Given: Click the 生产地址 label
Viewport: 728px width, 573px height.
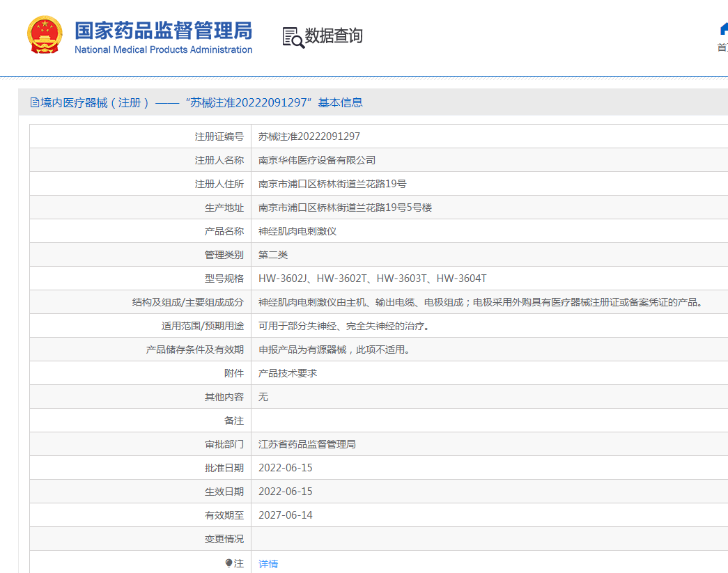Looking at the screenshot, I should 224,207.
